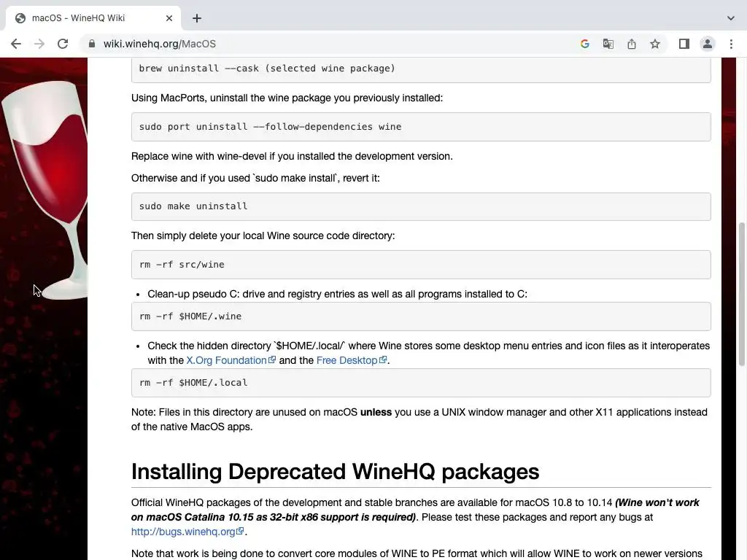Click the share page icon

(x=632, y=44)
